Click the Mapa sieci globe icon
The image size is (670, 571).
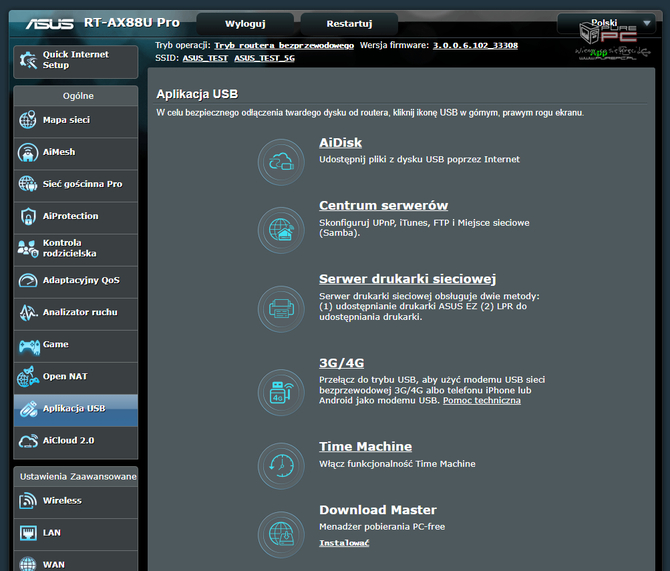pos(28,120)
